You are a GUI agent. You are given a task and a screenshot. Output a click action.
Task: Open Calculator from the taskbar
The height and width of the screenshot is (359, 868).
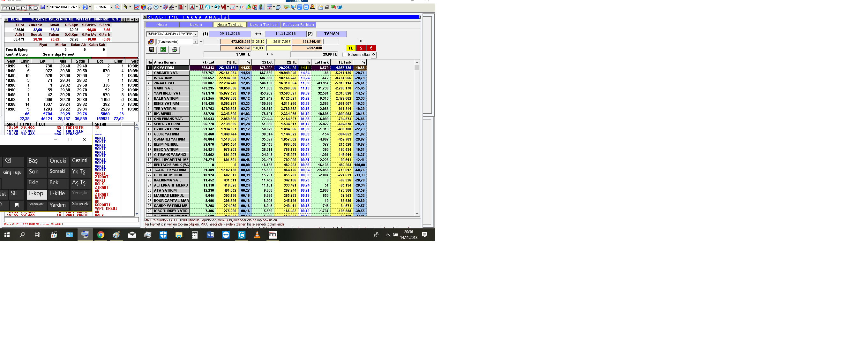[x=194, y=235]
